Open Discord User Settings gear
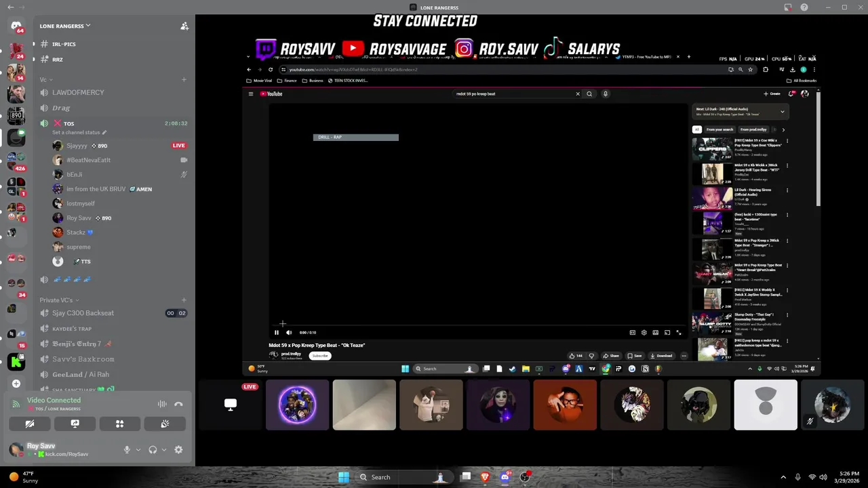This screenshot has height=488, width=868. click(x=178, y=449)
